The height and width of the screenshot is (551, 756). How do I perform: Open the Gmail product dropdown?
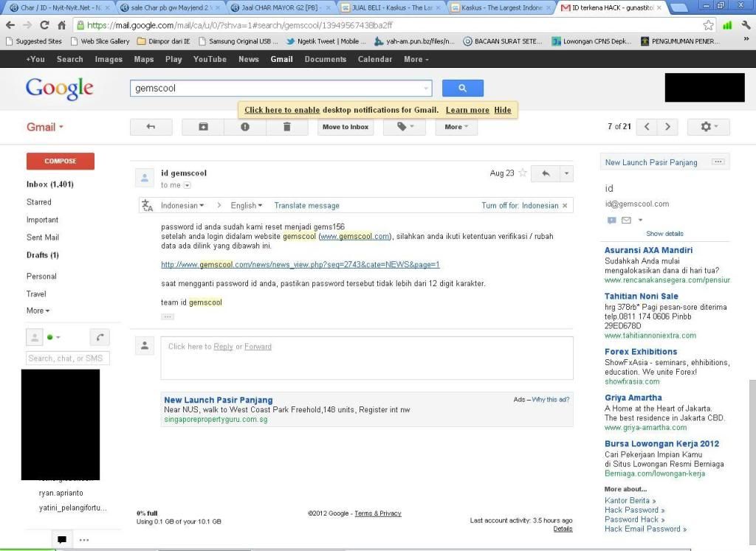[45, 127]
